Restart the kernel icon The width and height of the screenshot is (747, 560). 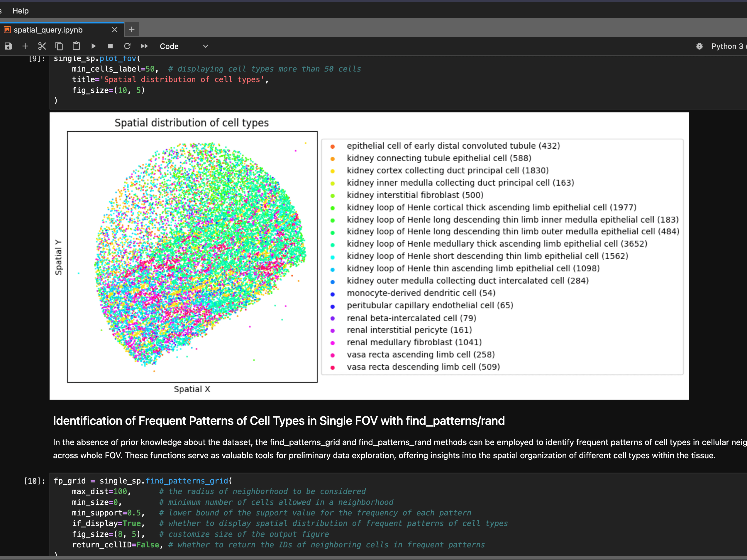[x=127, y=46]
